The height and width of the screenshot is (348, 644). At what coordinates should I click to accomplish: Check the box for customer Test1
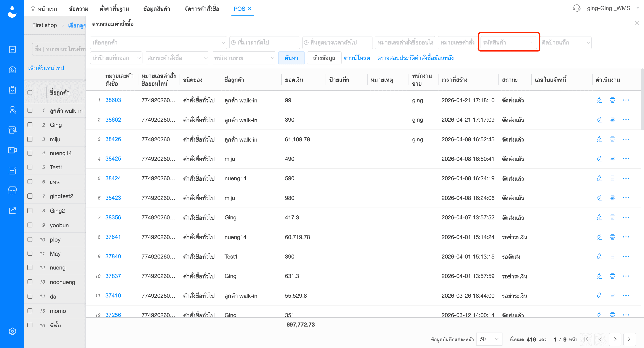pyautogui.click(x=30, y=167)
